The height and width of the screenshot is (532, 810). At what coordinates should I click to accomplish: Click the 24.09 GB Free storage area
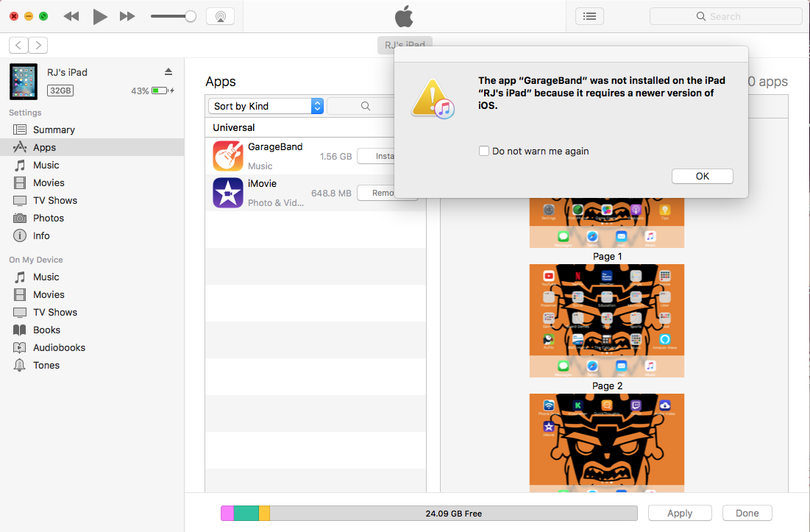[454, 514]
